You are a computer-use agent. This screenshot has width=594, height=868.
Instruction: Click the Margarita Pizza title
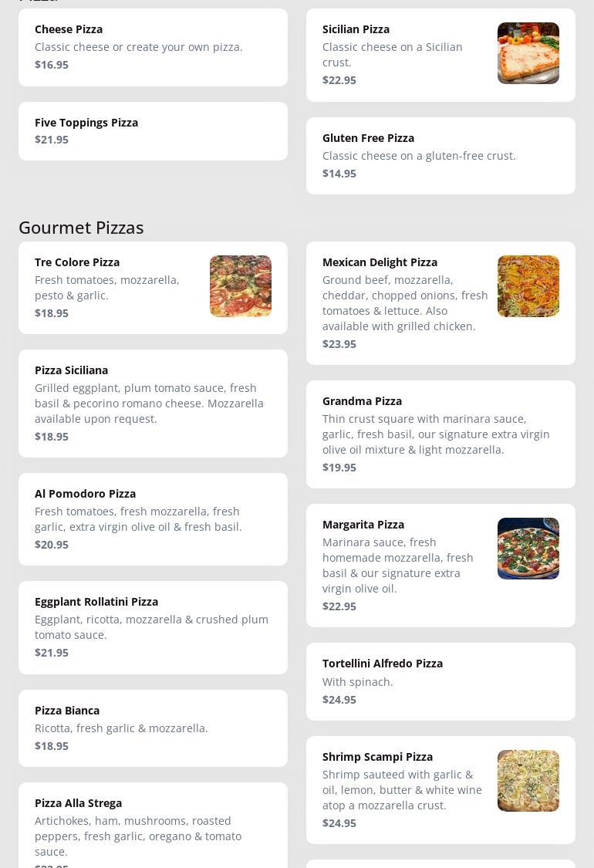tap(363, 525)
